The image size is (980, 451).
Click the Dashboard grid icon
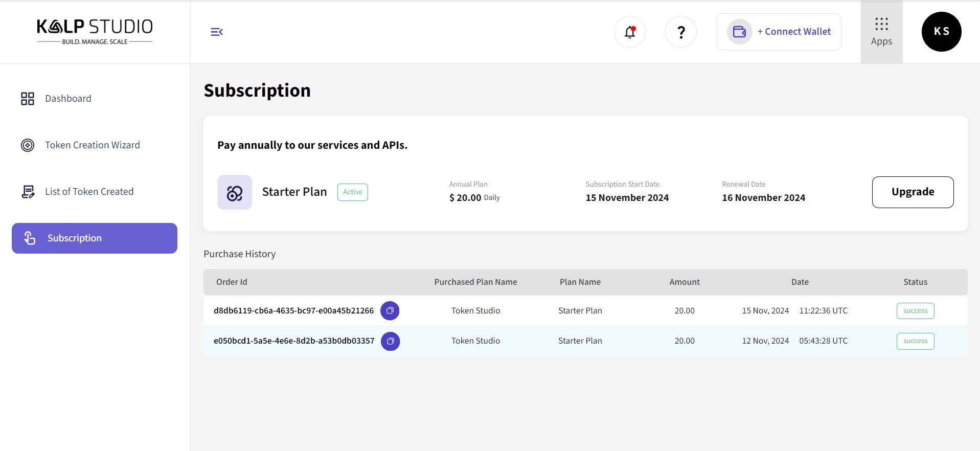point(28,99)
